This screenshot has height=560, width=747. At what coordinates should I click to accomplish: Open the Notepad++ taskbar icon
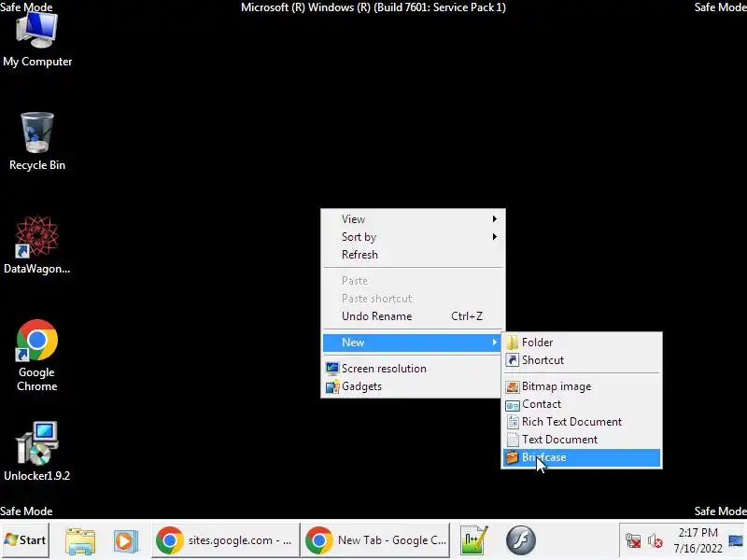click(474, 540)
